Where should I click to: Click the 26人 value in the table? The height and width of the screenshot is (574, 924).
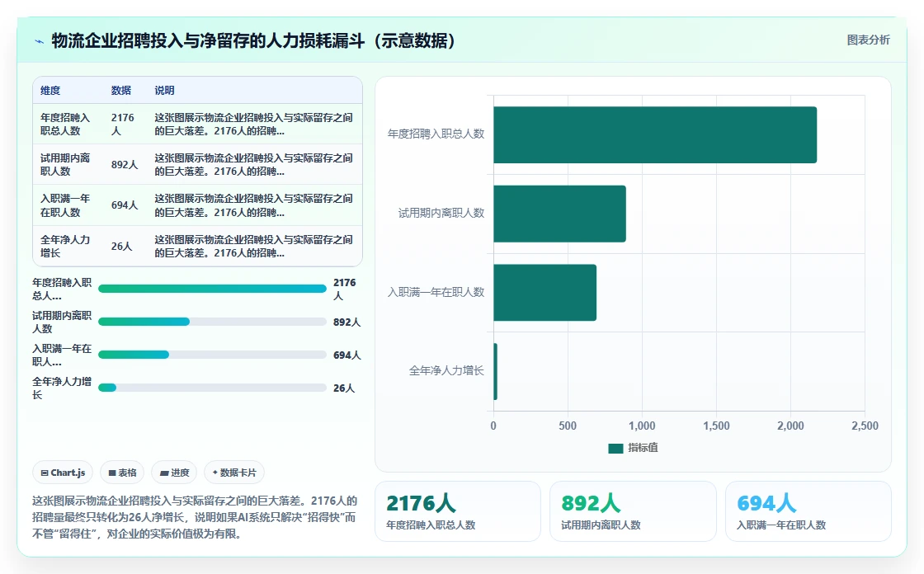tap(121, 247)
